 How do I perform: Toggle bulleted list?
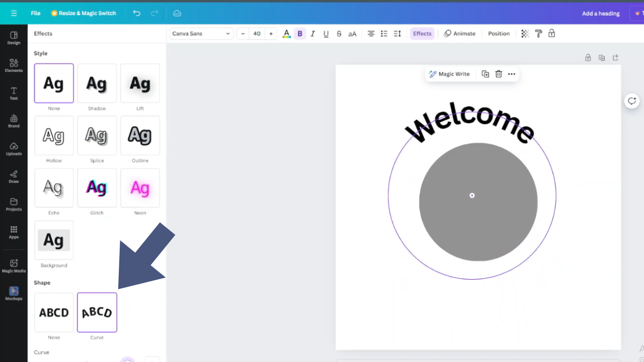point(384,34)
